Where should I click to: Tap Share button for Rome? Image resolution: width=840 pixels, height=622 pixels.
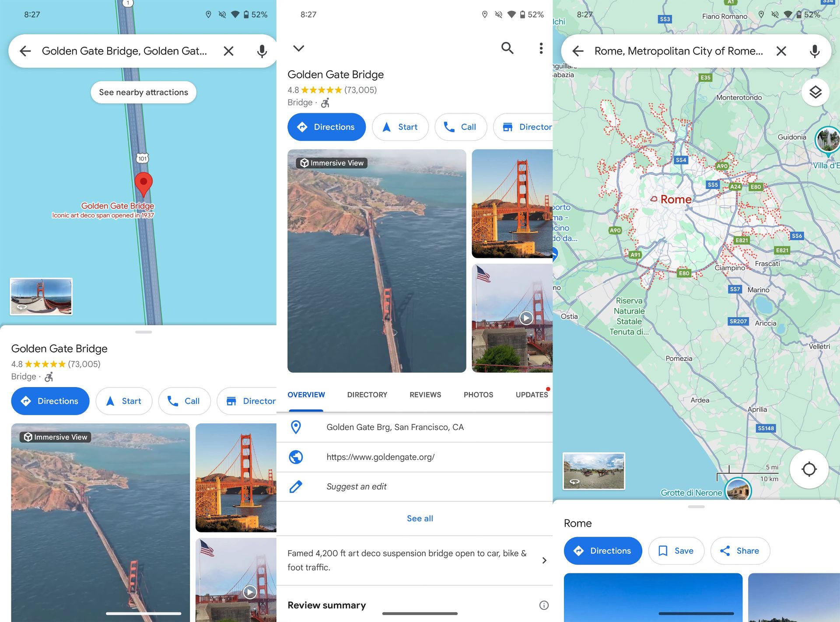coord(740,551)
